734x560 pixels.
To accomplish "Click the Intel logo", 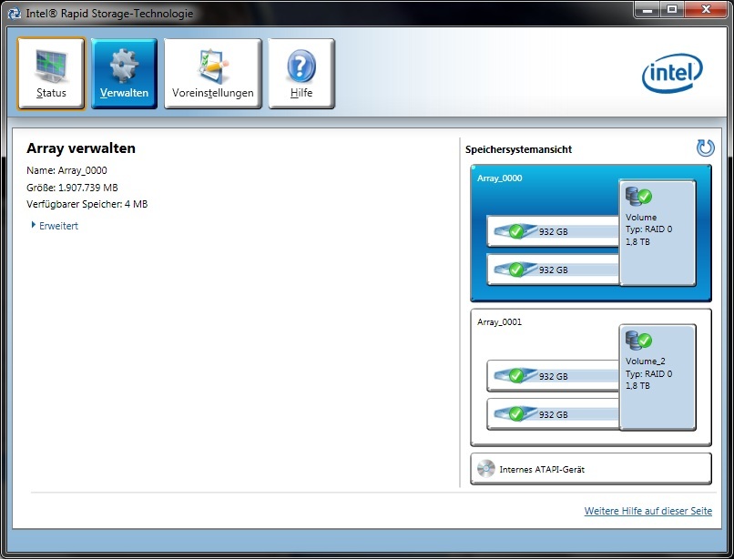I will [x=672, y=73].
